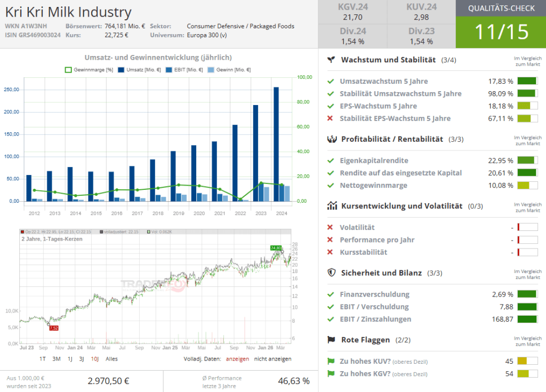This screenshot has width=546, height=392.
Task: Click the leaf icon beside Wachstum und Stabilität
Action: click(x=331, y=60)
